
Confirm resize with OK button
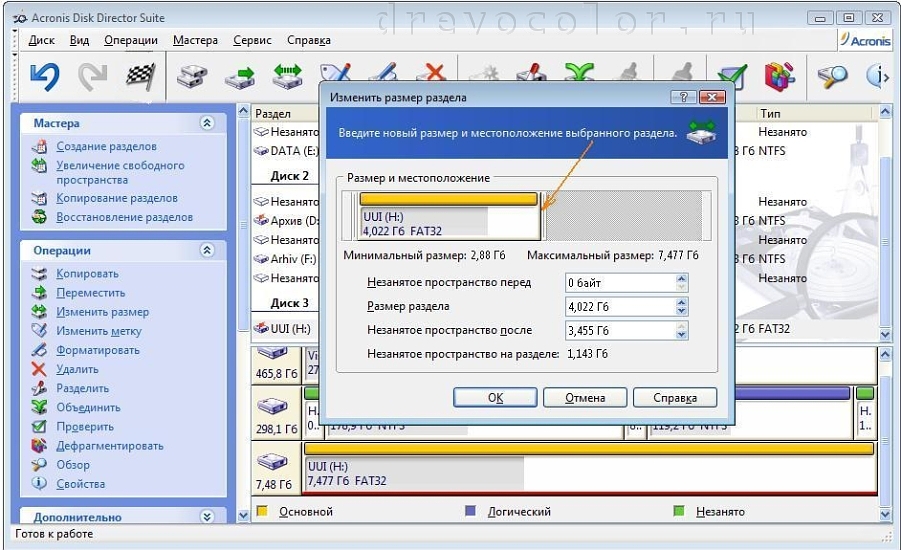point(495,398)
